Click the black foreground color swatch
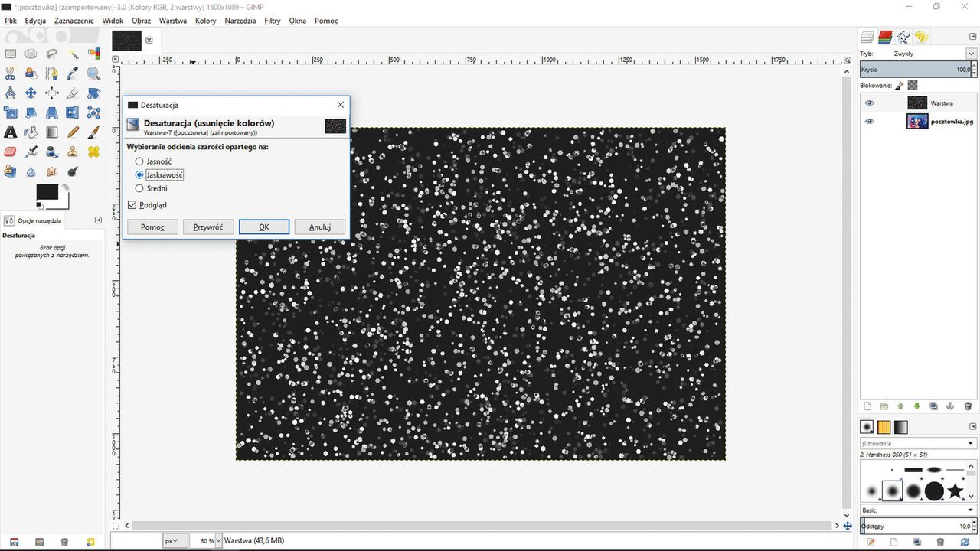Screen dimensions: 980x551 point(47,192)
